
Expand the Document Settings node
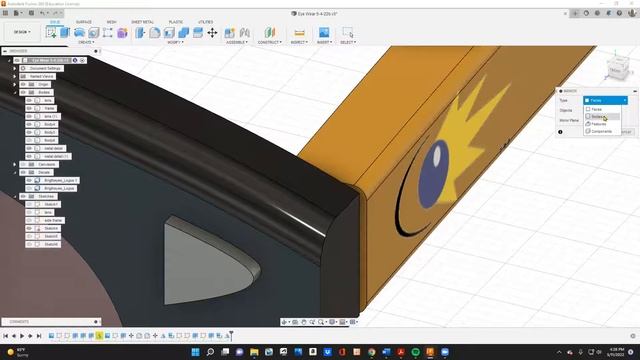click(x=15, y=68)
